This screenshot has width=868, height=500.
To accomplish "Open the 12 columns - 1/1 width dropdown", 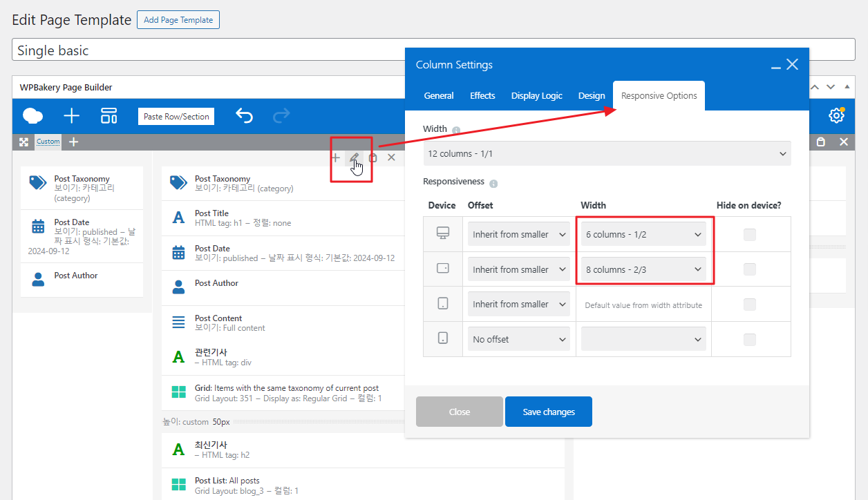I will [607, 153].
